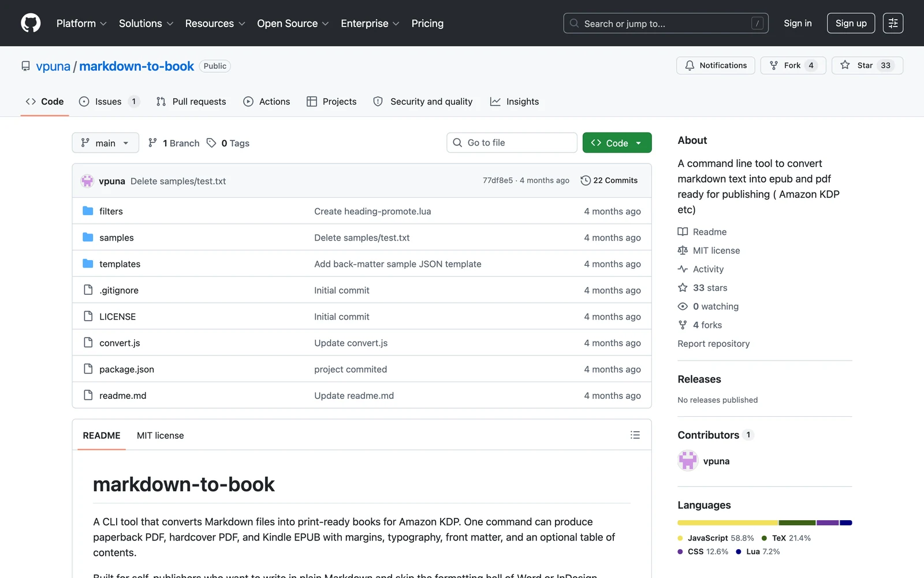This screenshot has width=924, height=578.
Task: Open commit 77df8e5 hash link
Action: [x=498, y=180]
